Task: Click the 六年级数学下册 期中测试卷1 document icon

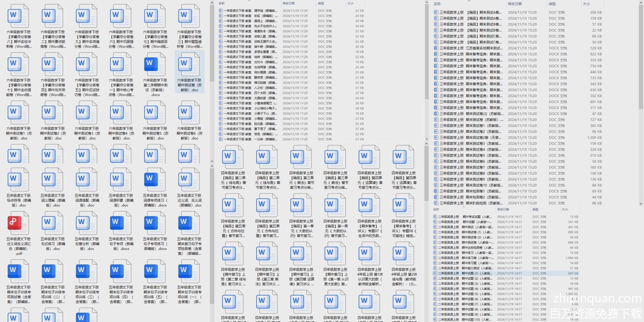Action: click(18, 113)
